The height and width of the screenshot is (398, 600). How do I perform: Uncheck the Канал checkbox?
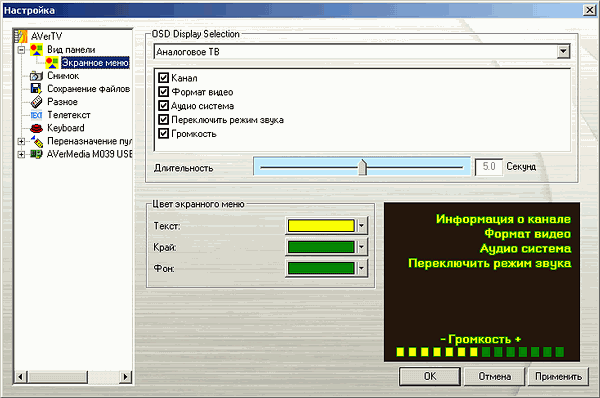pos(163,78)
